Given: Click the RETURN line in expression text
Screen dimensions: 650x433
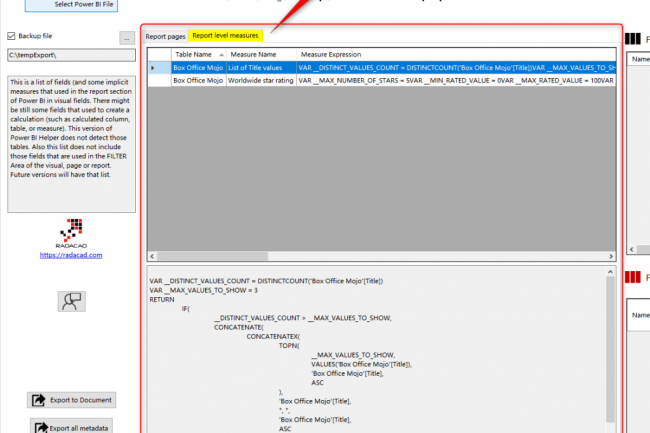Looking at the screenshot, I should click(162, 300).
